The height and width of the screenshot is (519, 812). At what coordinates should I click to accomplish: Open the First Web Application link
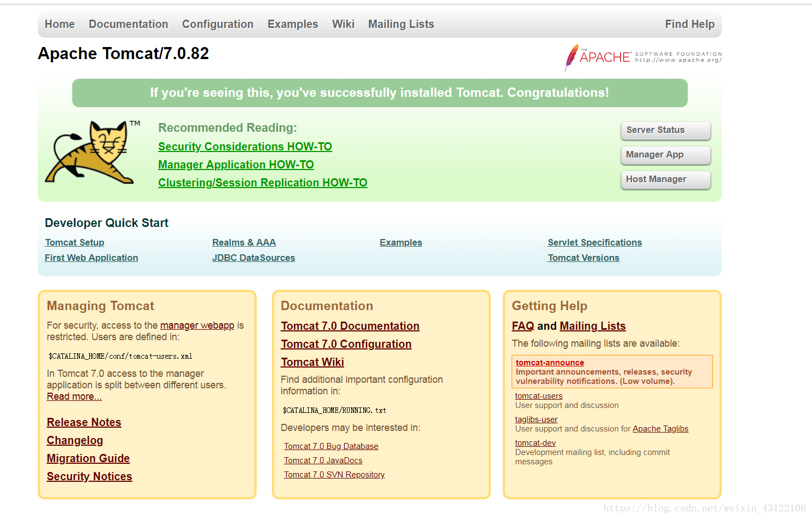tap(91, 258)
